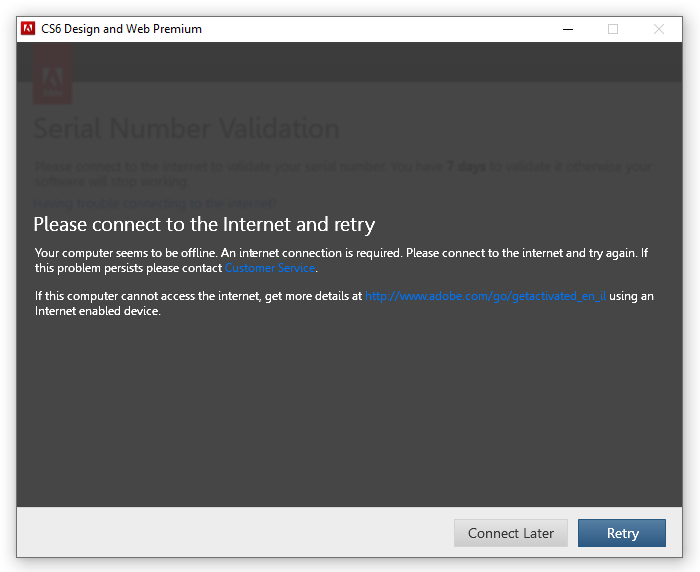This screenshot has width=700, height=572.
Task: Click the dimmed bold '7 days' text
Action: click(x=467, y=167)
